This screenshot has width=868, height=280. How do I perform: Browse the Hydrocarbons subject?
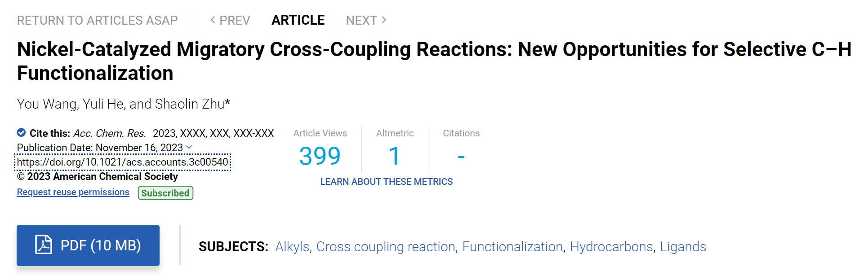coord(611,247)
